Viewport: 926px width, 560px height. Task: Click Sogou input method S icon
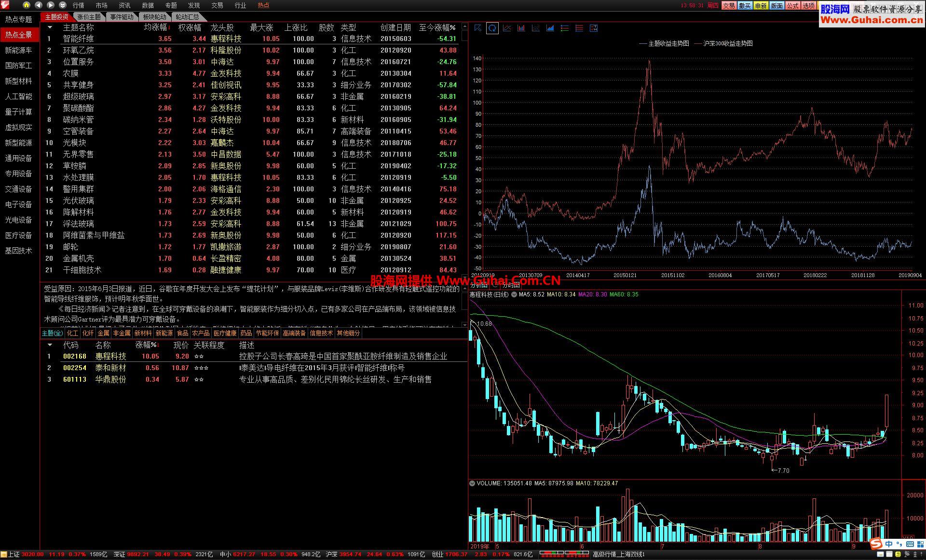(876, 544)
